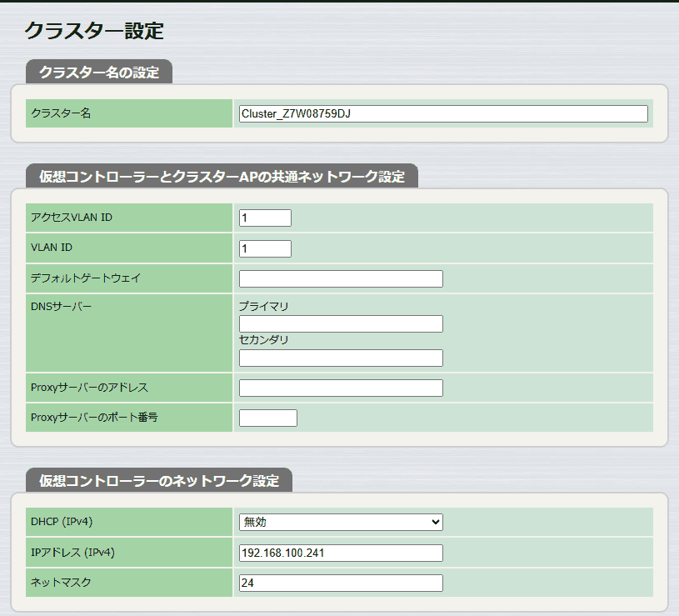
Task: Click the 仮想コントローラーとクラスターAPの共通ネットワーク設定 header
Action: (222, 177)
